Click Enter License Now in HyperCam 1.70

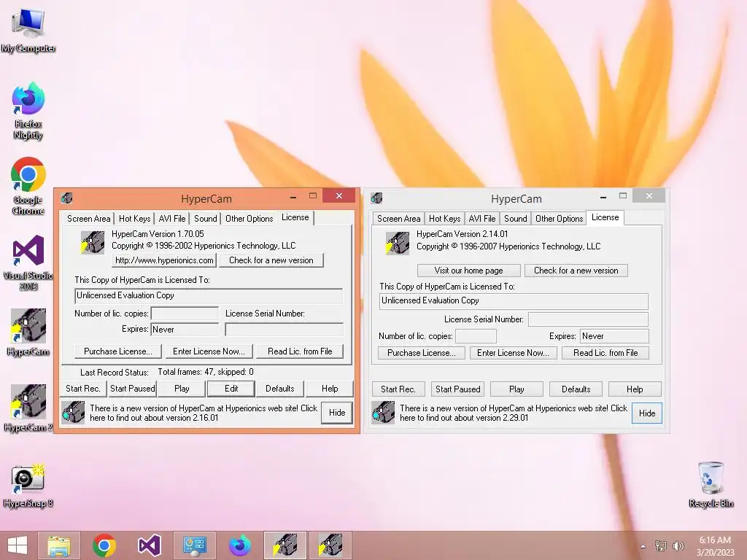click(x=209, y=351)
